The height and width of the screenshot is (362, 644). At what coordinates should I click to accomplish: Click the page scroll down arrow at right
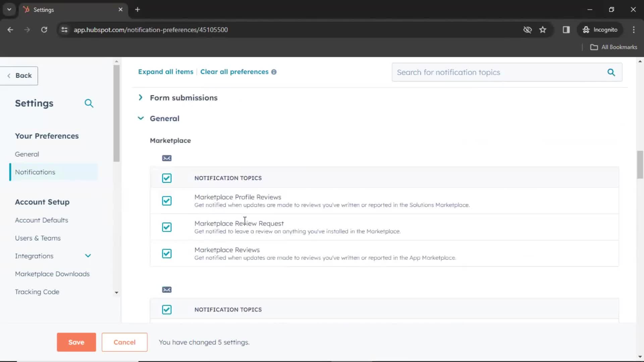tap(640, 357)
